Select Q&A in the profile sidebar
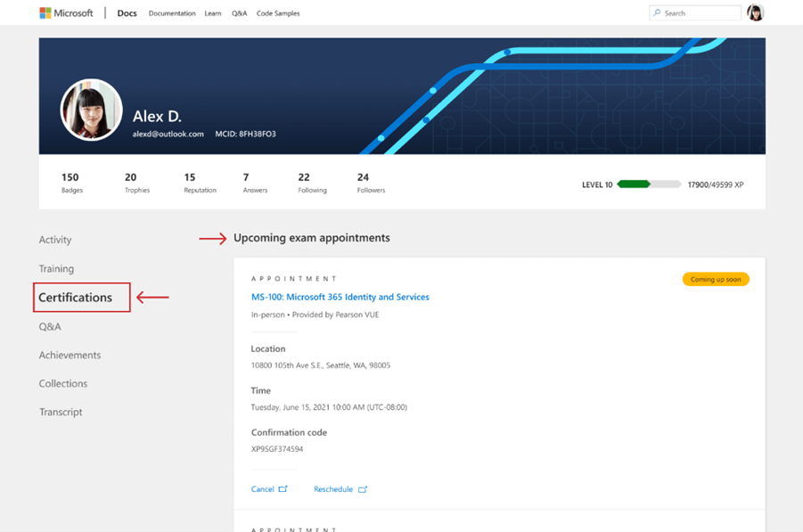 coord(50,327)
